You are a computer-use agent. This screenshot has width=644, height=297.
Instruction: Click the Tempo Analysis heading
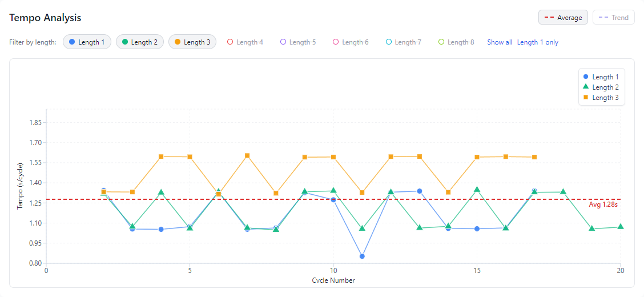[45, 18]
